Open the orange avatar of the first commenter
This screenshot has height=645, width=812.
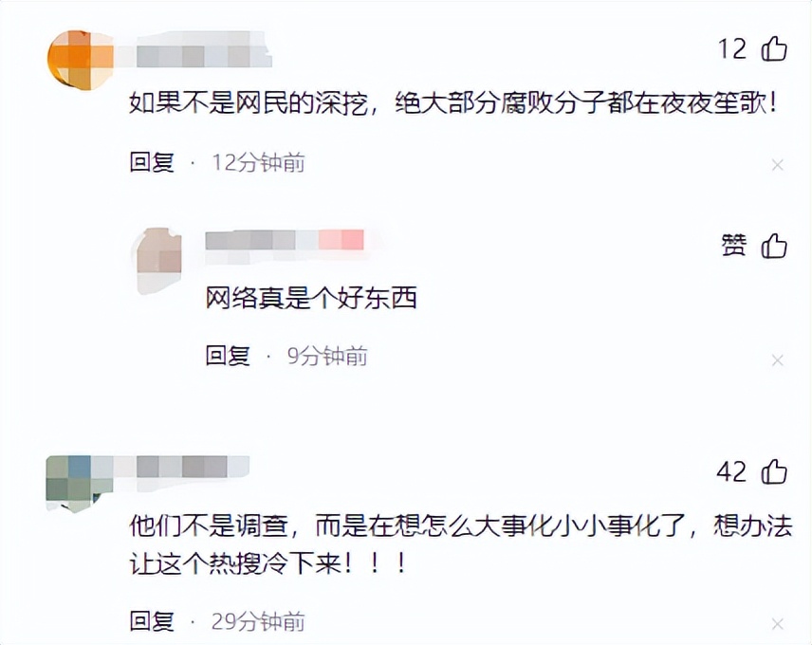pyautogui.click(x=80, y=60)
